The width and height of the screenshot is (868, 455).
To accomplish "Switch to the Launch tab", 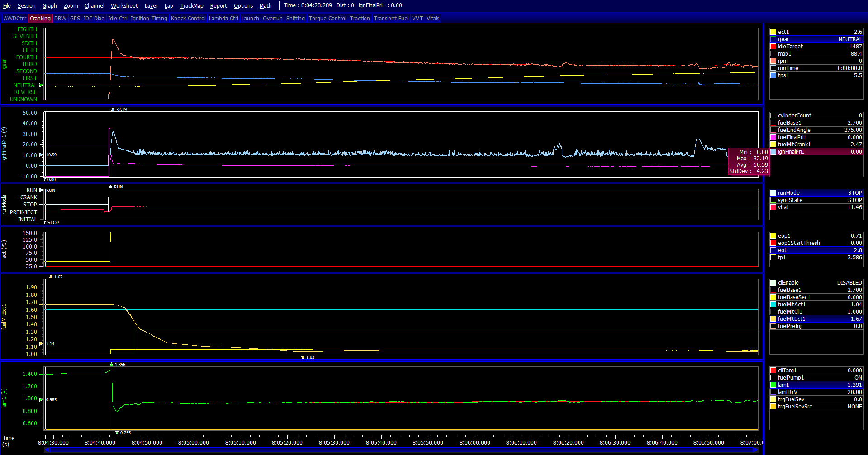I will point(250,19).
